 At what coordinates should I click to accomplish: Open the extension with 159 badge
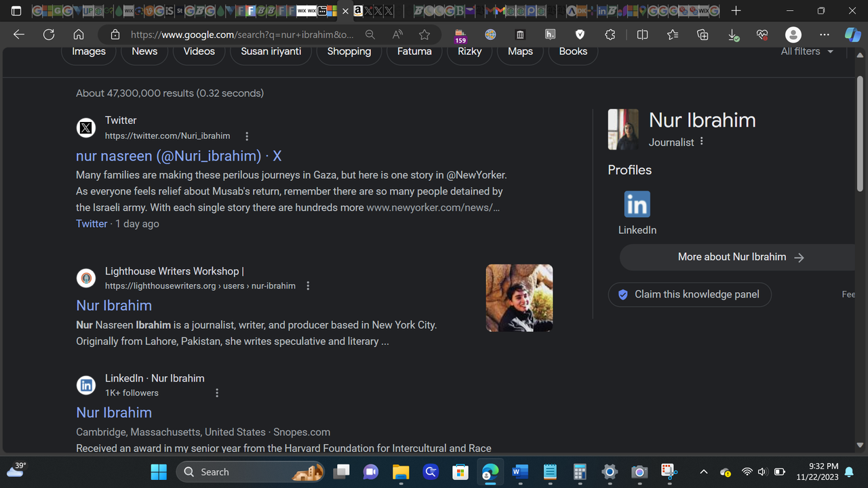(460, 35)
